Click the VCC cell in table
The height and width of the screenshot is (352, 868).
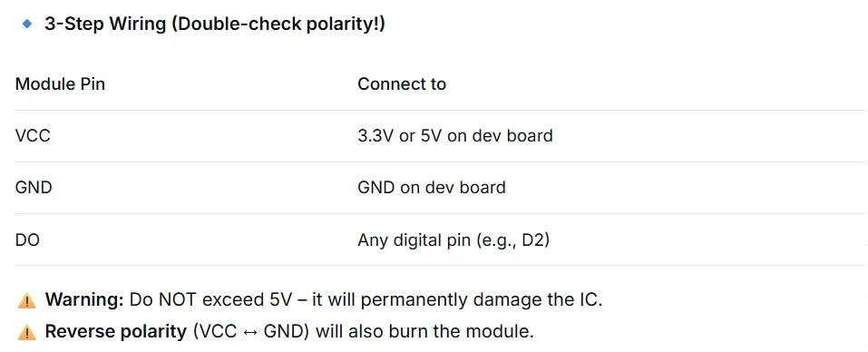pos(33,135)
